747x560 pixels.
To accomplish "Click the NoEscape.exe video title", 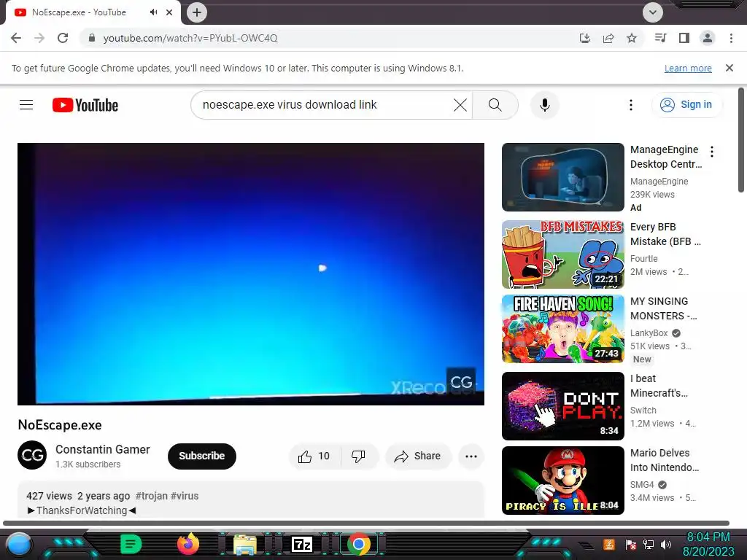I will [x=60, y=425].
